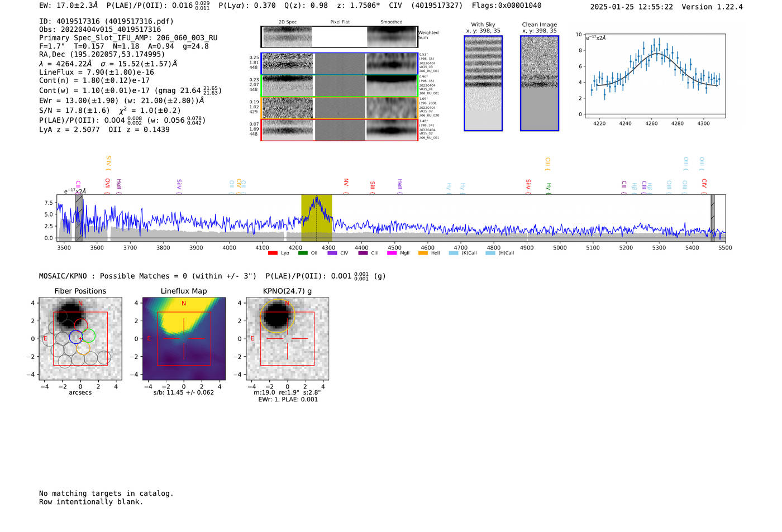Open the Clean Image thumbnail
Screen dimensions: 782x532
click(x=540, y=83)
